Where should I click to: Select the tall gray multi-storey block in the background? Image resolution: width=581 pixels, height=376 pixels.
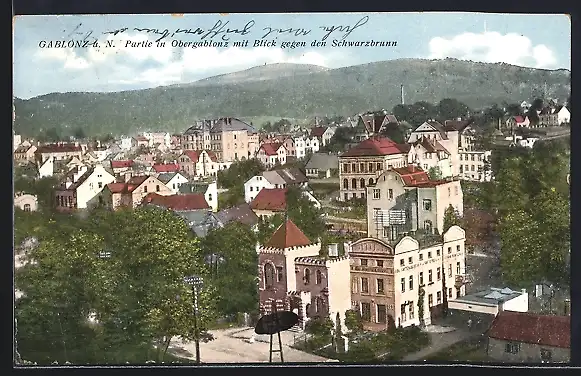(220, 139)
